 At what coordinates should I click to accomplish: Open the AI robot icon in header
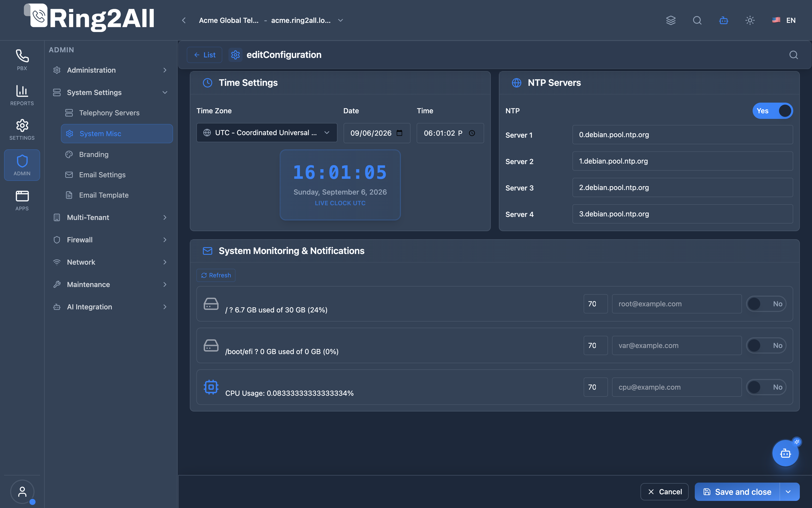[723, 20]
